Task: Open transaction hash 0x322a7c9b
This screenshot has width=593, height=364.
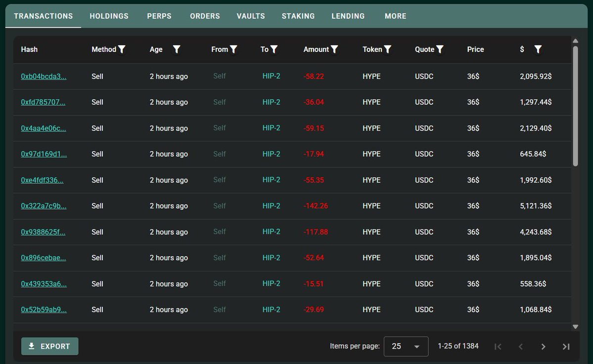Action: tap(44, 206)
